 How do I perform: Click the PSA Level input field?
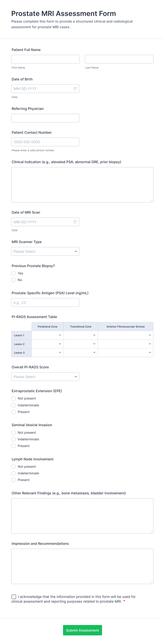[45, 303]
